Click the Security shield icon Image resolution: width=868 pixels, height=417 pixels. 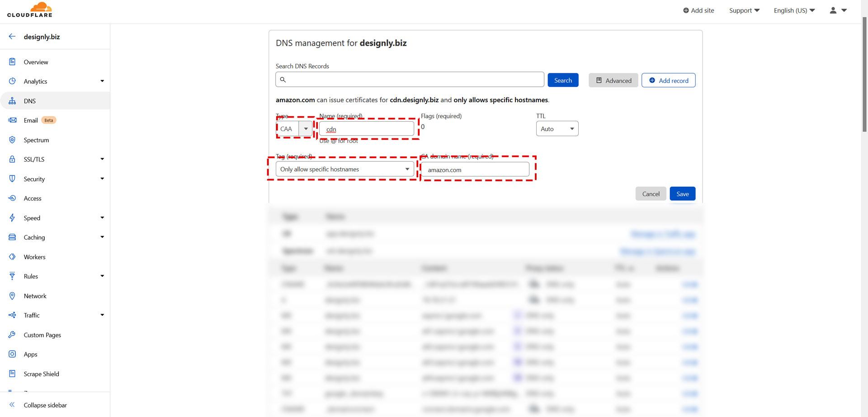click(x=12, y=179)
